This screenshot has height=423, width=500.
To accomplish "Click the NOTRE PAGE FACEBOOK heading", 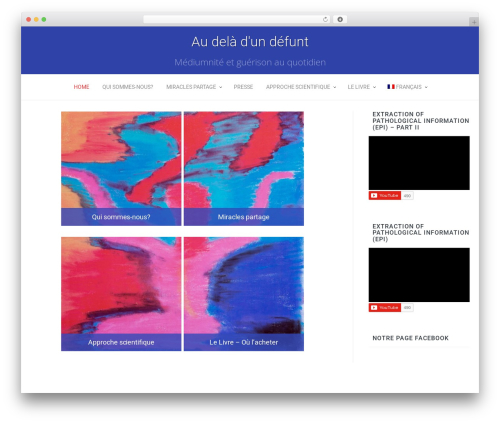I will click(x=410, y=338).
